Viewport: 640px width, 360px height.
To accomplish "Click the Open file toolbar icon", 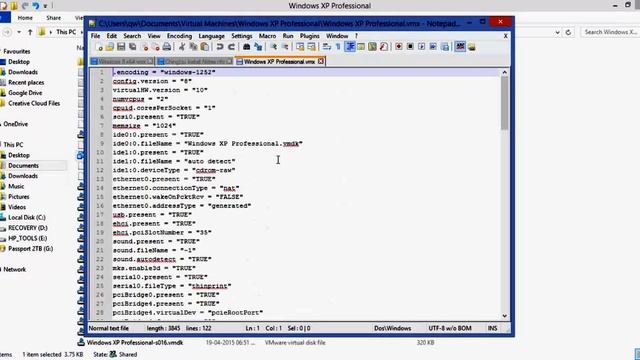I will pos(109,47).
